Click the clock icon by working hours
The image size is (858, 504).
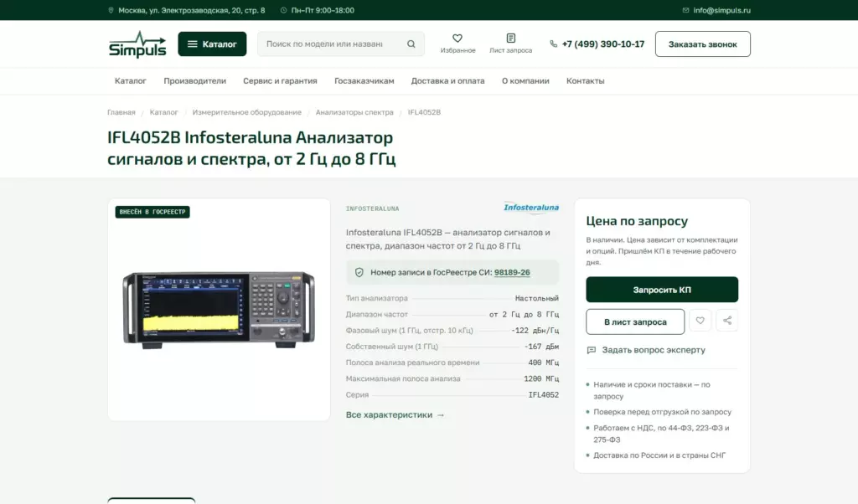click(283, 10)
